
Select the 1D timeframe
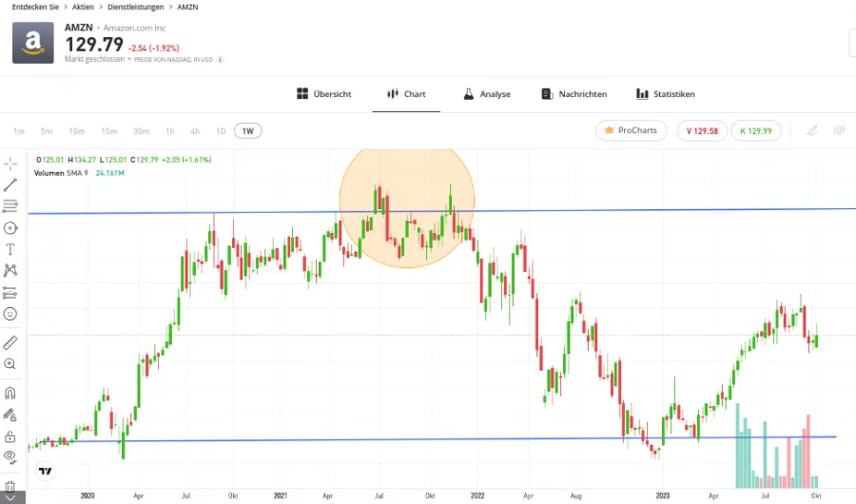(221, 131)
